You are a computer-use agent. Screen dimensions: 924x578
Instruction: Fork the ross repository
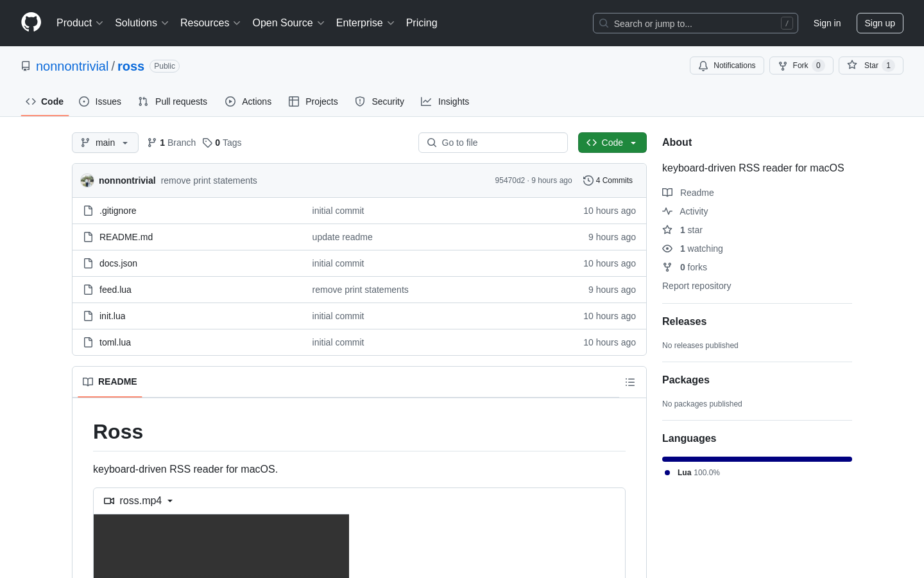coord(801,66)
